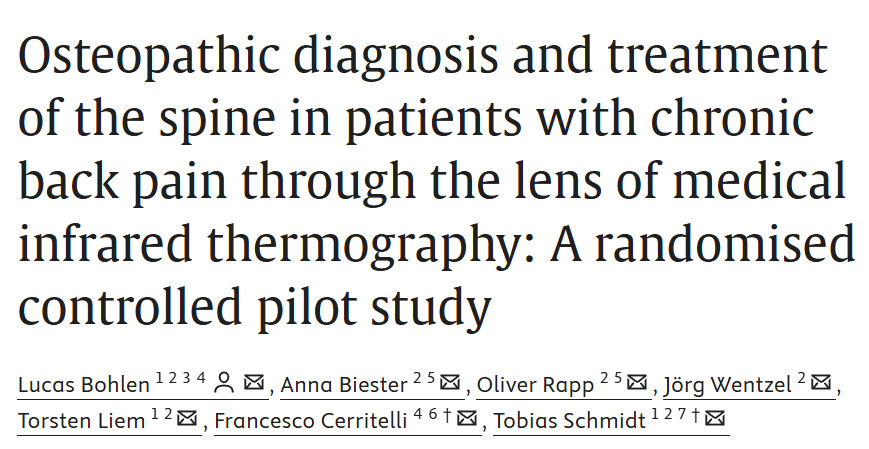Select the envelope icon after Torsten Liem
Viewport: 869px width, 449px height.
187,419
